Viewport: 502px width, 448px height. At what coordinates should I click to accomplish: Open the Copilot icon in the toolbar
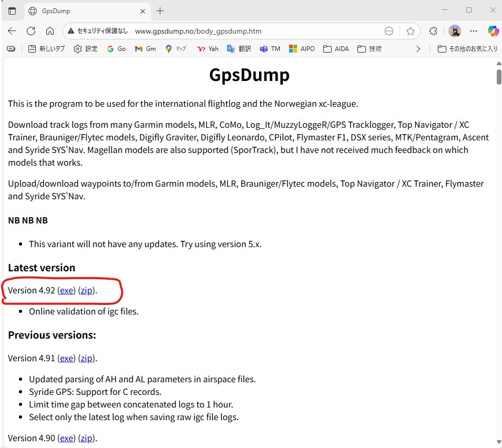[x=493, y=31]
